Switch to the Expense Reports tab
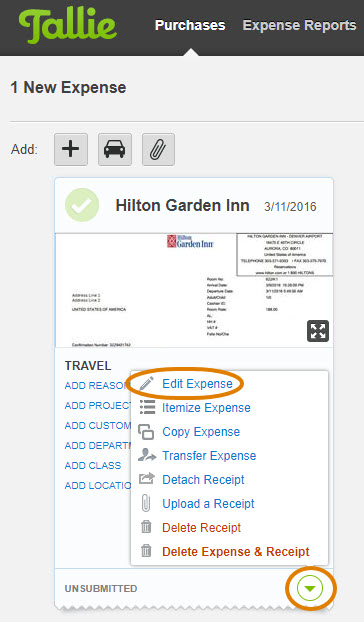The height and width of the screenshot is (622, 364). click(299, 25)
